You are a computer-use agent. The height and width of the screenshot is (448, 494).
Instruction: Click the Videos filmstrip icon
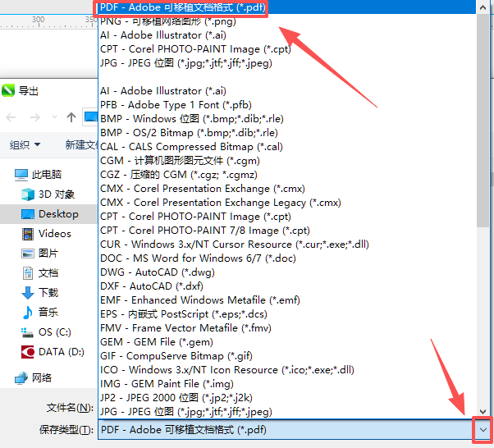coord(28,234)
